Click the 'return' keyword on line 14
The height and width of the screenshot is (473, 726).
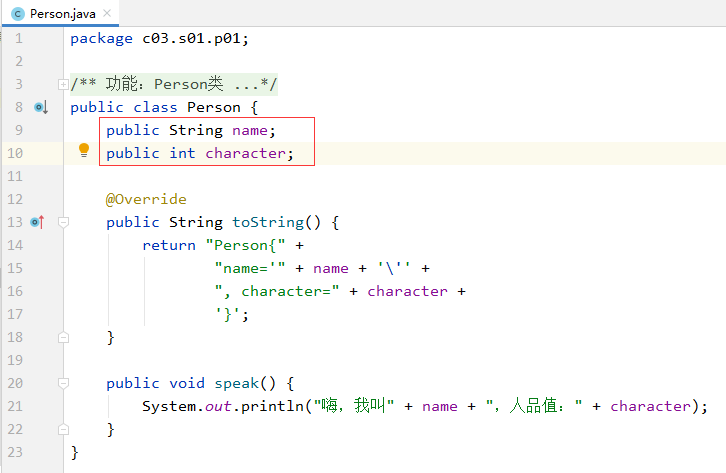tap(169, 245)
